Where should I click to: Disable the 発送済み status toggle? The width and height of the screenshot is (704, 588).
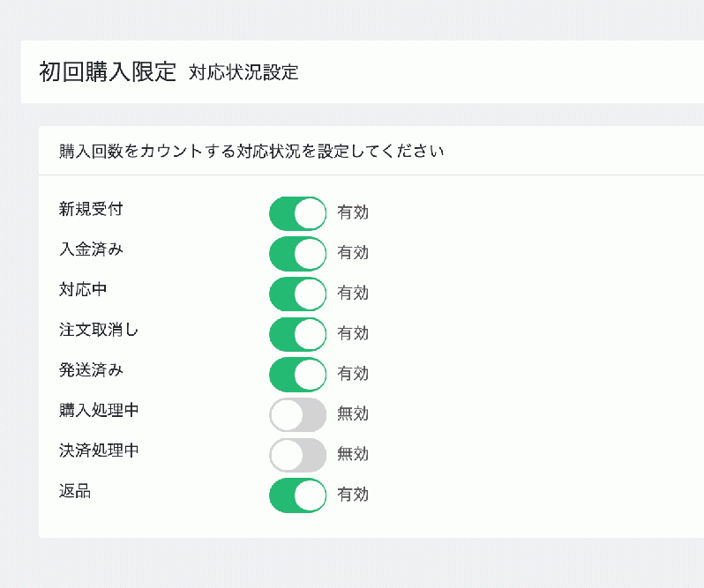coord(297,374)
